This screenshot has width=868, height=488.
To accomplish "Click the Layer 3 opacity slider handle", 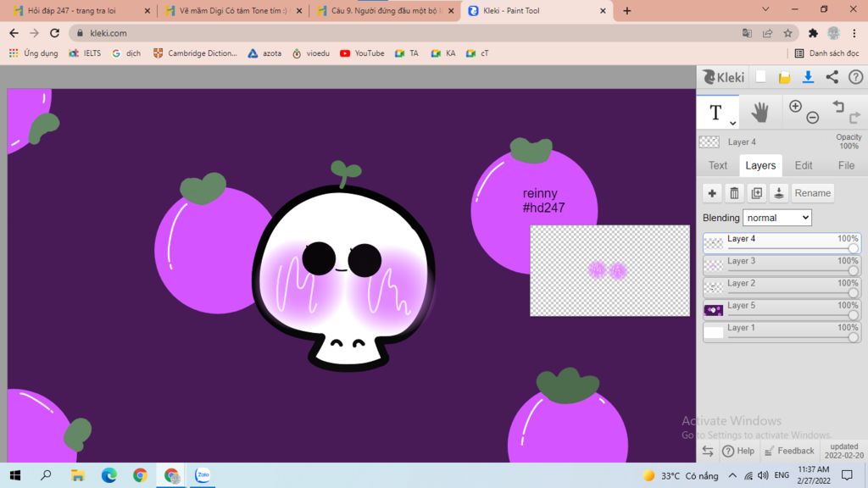I will (x=853, y=270).
